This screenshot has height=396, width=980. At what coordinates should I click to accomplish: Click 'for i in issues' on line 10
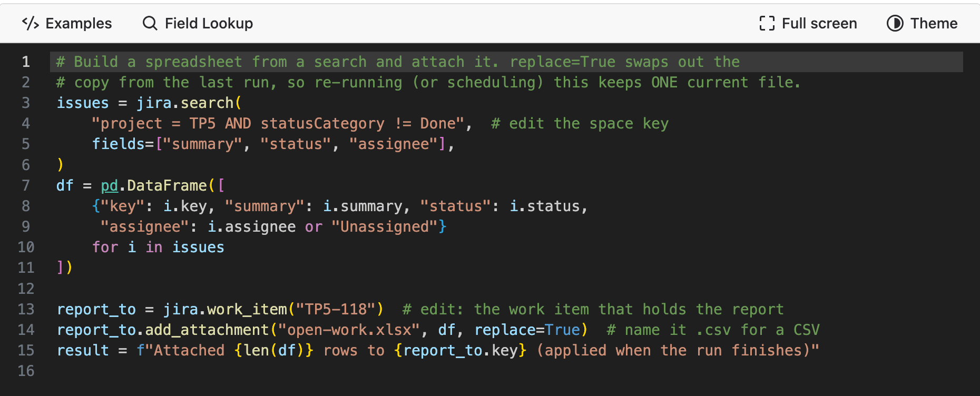[x=158, y=247]
